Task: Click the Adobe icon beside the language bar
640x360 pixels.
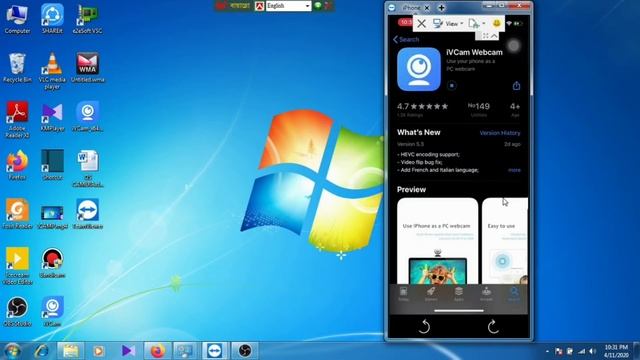Action: pos(260,6)
